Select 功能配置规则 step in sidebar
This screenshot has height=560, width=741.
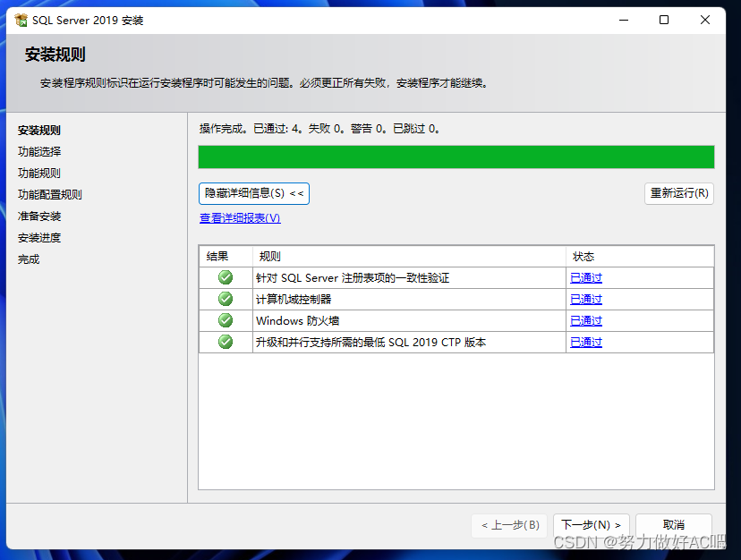pyautogui.click(x=49, y=195)
